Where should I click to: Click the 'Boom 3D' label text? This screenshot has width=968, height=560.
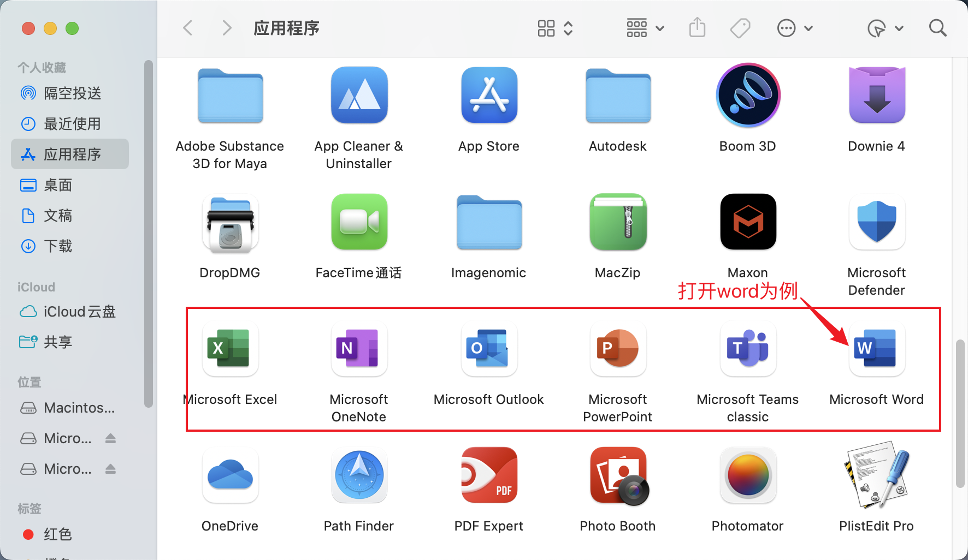click(x=748, y=146)
